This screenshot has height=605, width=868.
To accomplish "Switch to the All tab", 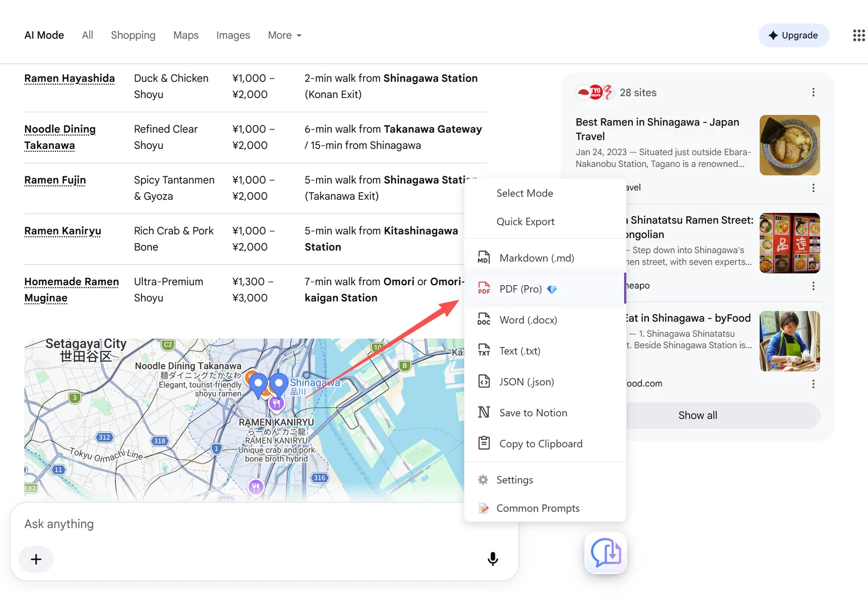I will click(x=87, y=35).
